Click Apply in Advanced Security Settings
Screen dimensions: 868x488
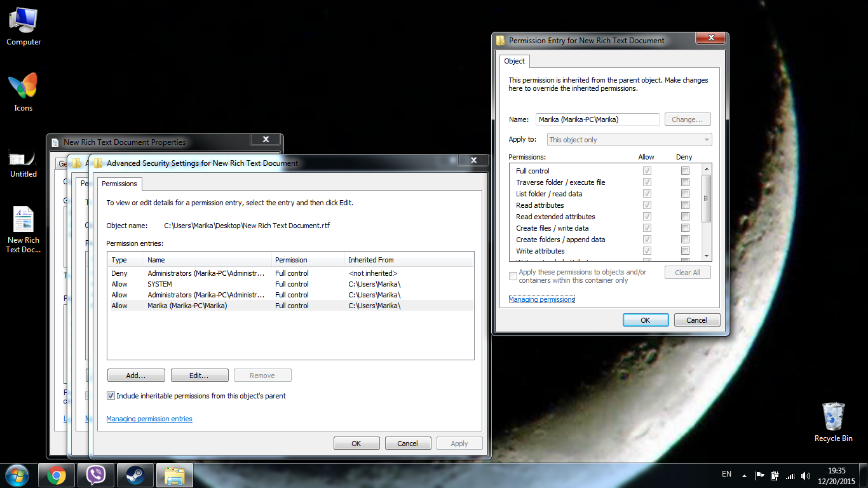[459, 444]
